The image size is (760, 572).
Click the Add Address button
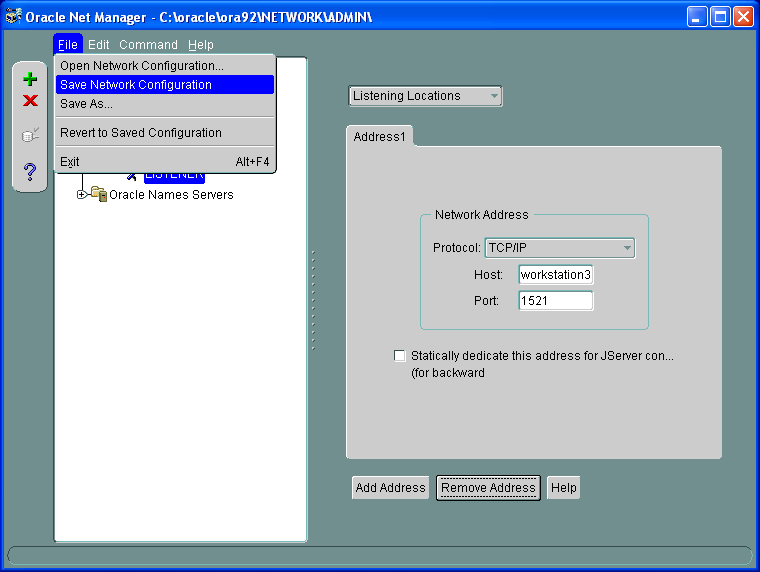click(390, 488)
